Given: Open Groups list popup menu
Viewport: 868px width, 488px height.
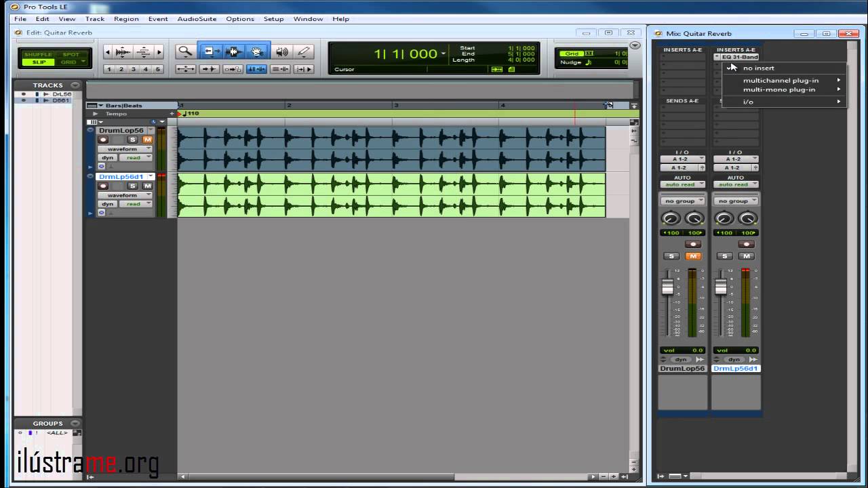Looking at the screenshot, I should [75, 424].
